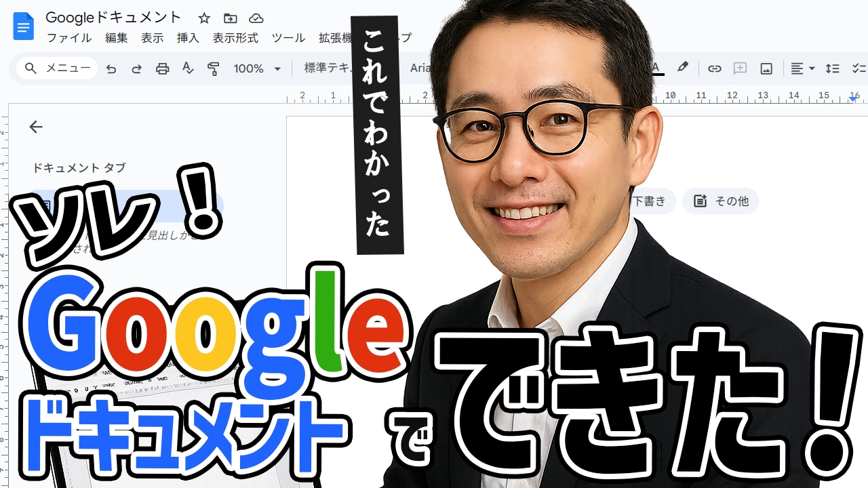The height and width of the screenshot is (488, 868).
Task: Open the 100% zoom dropdown
Action: [x=257, y=68]
